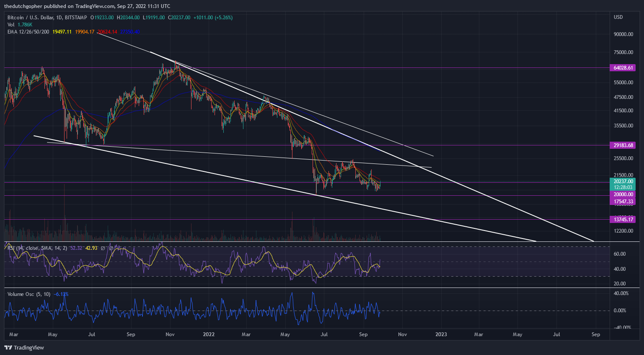Click the USD currency label on price axis

(x=618, y=17)
